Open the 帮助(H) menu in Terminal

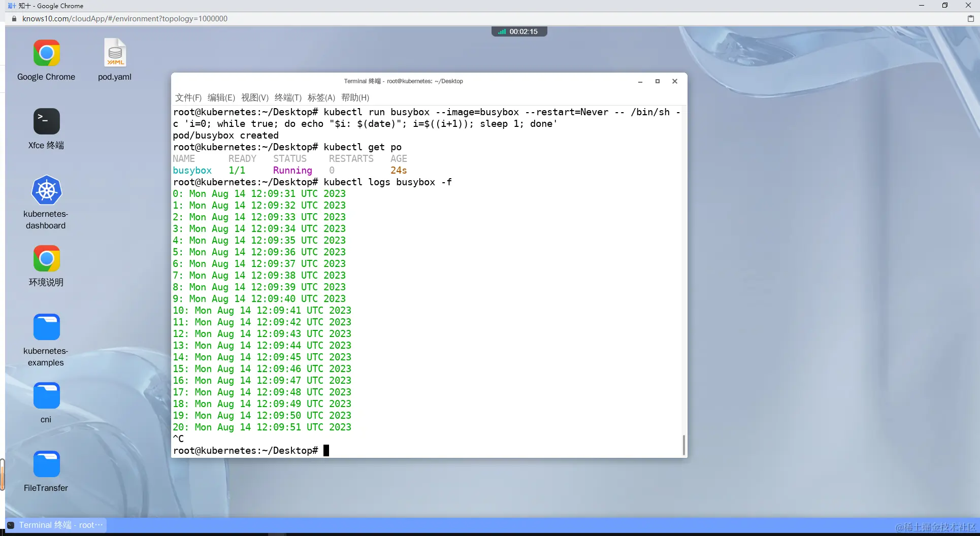(355, 97)
